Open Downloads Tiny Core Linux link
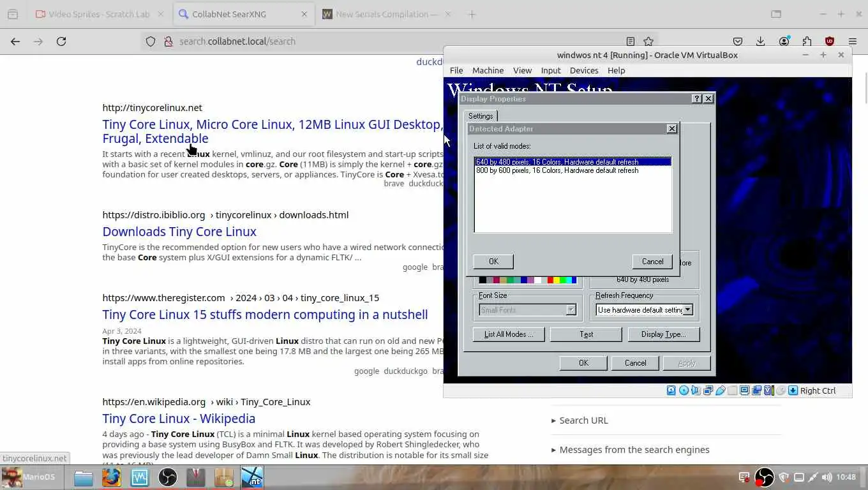Viewport: 868px width, 490px height. pyautogui.click(x=179, y=232)
